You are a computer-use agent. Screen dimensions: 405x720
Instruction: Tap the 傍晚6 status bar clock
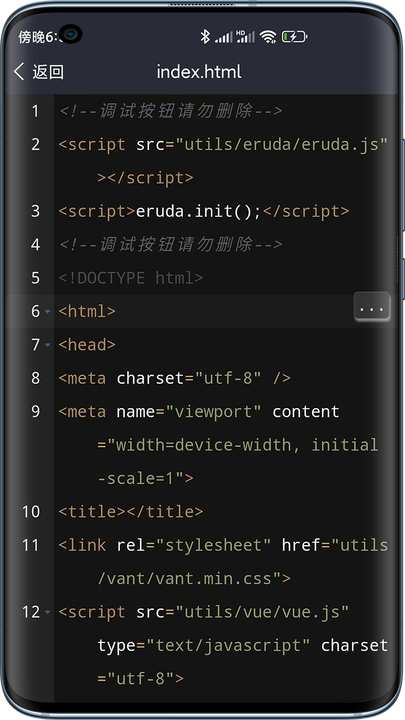(x=40, y=37)
